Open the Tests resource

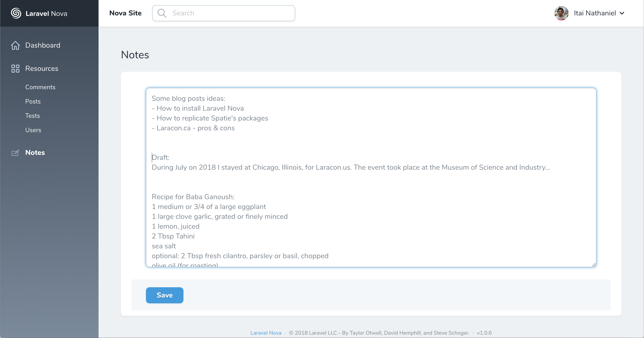32,116
